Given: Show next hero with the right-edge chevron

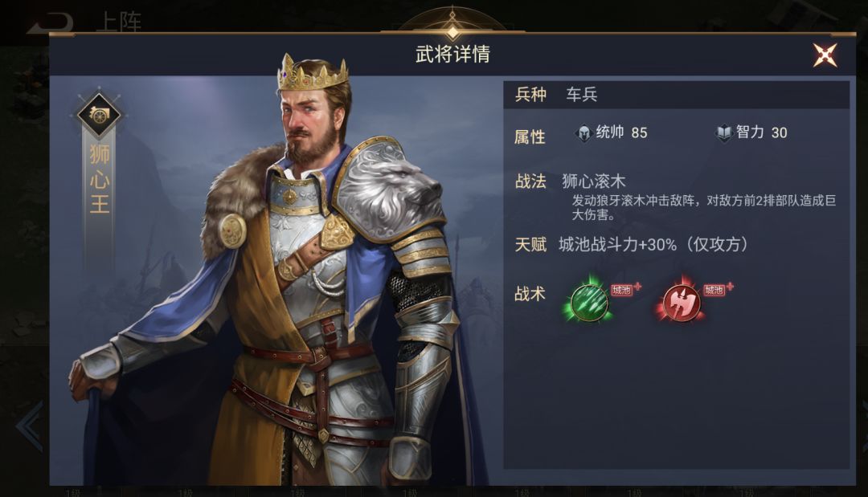Looking at the screenshot, I should pos(864,426).
